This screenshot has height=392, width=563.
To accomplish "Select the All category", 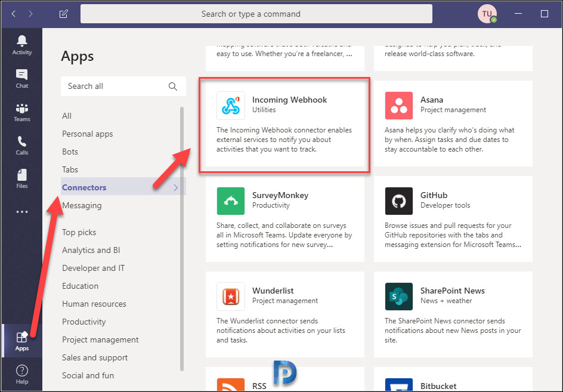I will 67,116.
